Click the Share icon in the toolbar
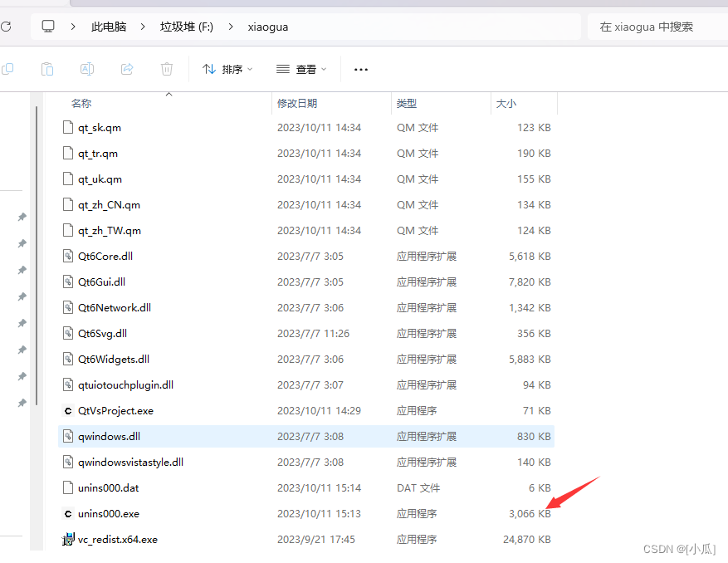This screenshot has height=563, width=728. point(126,69)
